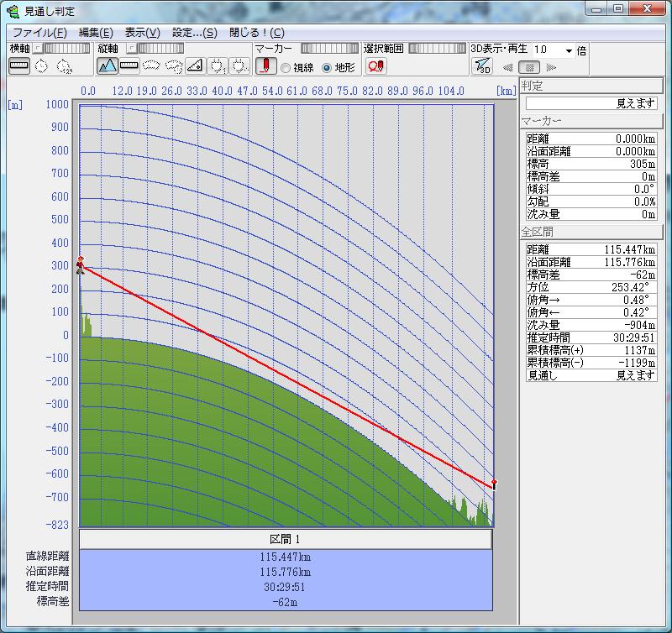Click the 俯角← 0.42° row
The image size is (672, 633).
coord(591,312)
